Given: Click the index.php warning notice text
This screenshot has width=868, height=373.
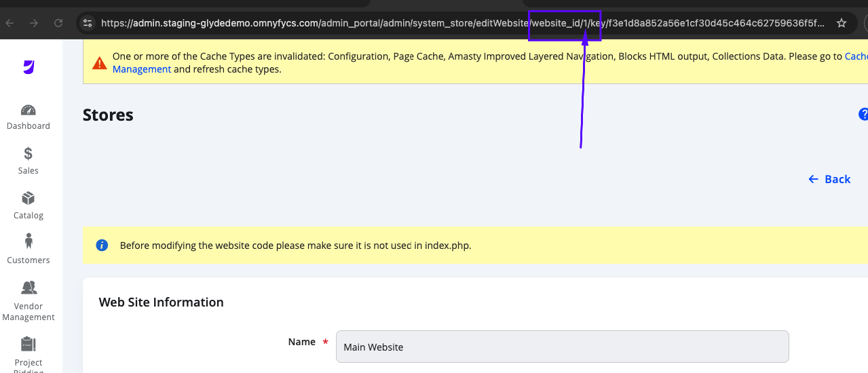Looking at the screenshot, I should (295, 246).
